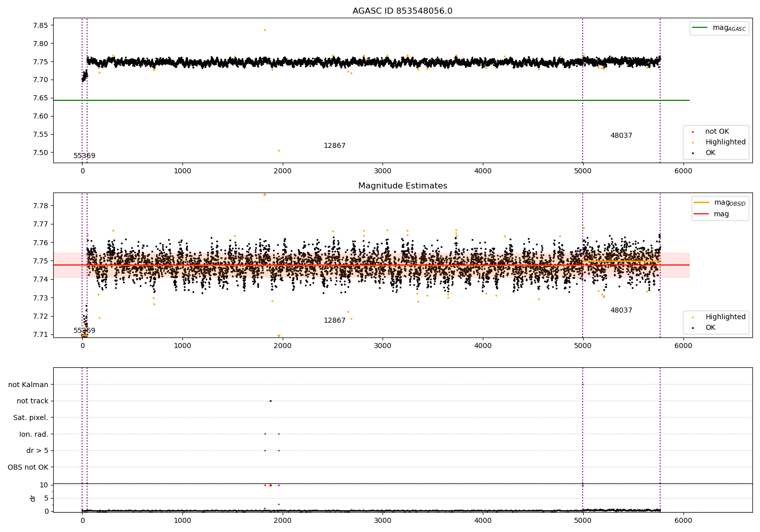The width and height of the screenshot is (760, 532).
Task: Click the 'OK' legend entry in the top plot
Action: point(710,153)
